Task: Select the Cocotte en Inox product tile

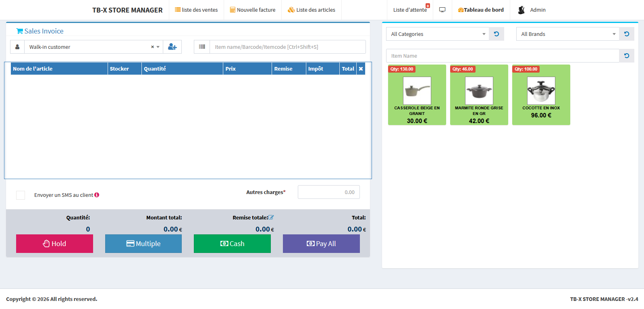Action: [x=541, y=95]
